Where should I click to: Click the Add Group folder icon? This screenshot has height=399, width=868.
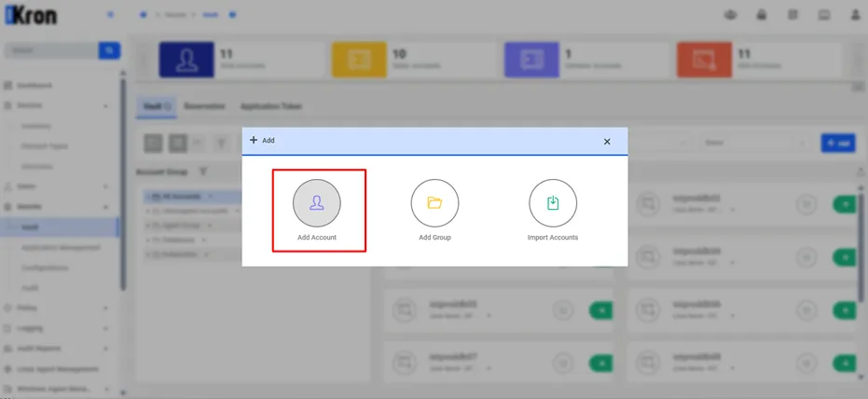click(x=434, y=203)
